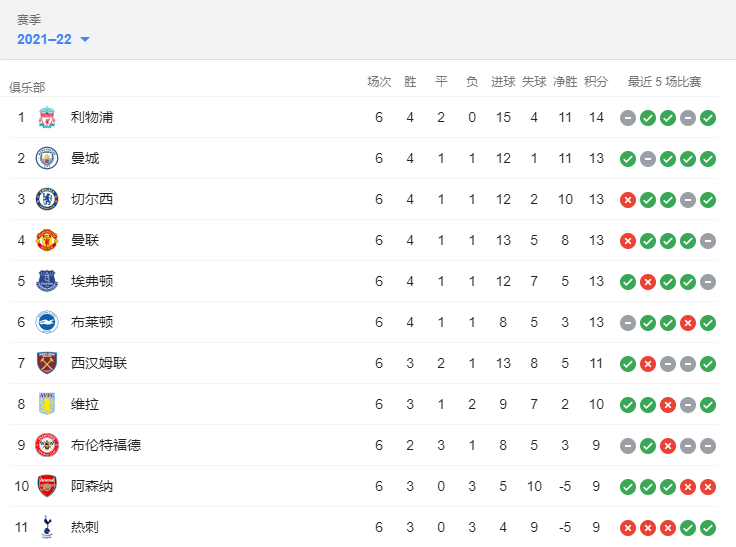The width and height of the screenshot is (736, 547).
Task: Open the 布伦特福德 team link
Action: 106,445
